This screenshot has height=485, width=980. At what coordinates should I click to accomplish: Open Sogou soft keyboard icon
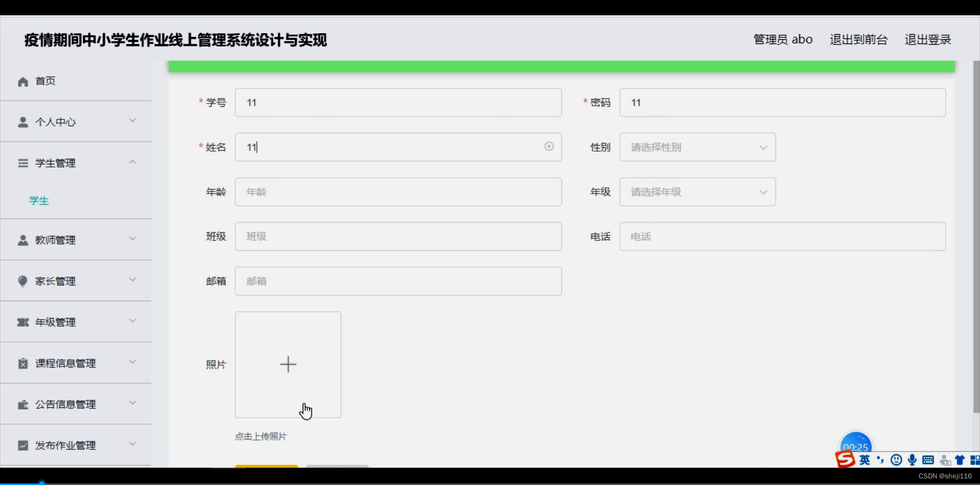929,459
